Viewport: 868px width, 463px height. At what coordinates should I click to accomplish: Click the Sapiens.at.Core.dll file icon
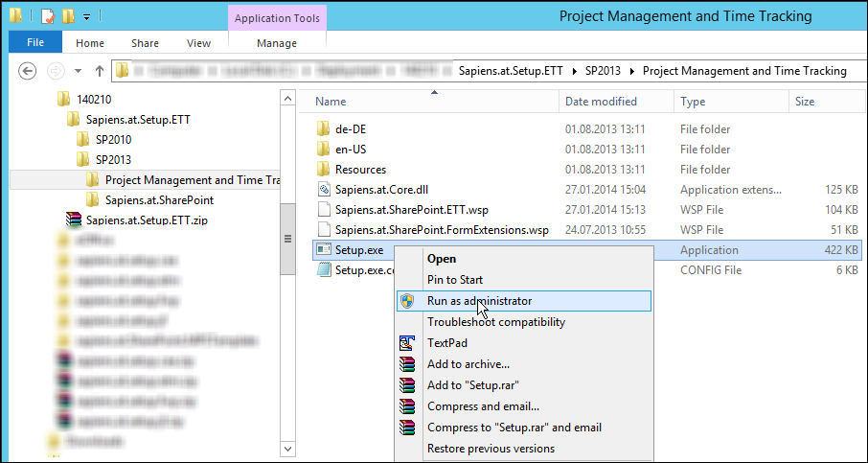click(x=323, y=190)
